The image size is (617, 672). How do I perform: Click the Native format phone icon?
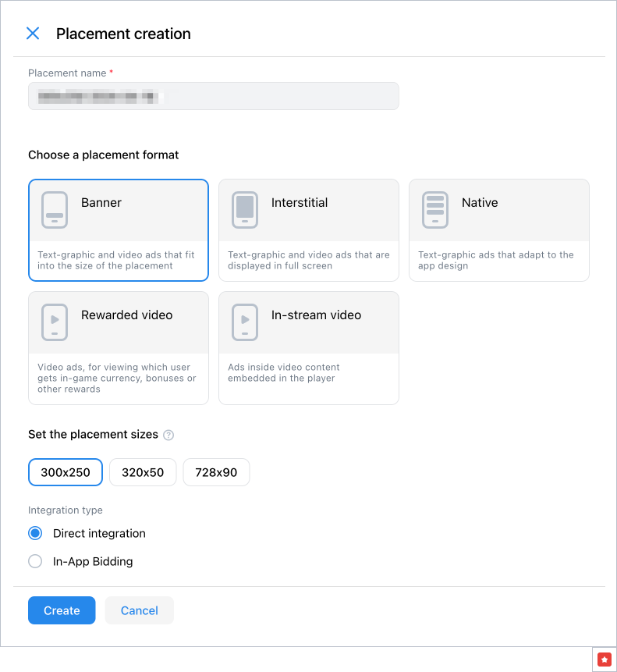[435, 209]
